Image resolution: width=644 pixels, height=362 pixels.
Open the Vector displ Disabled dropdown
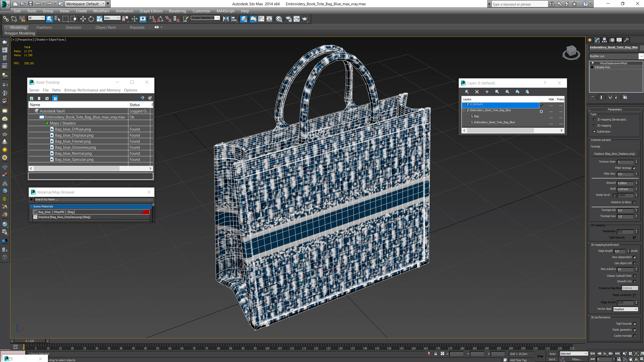(625, 309)
